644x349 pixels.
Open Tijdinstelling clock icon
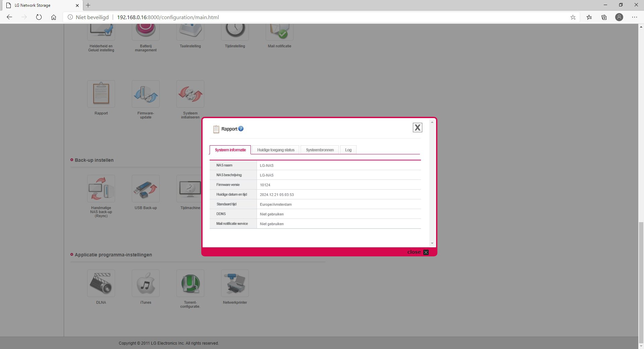click(235, 32)
